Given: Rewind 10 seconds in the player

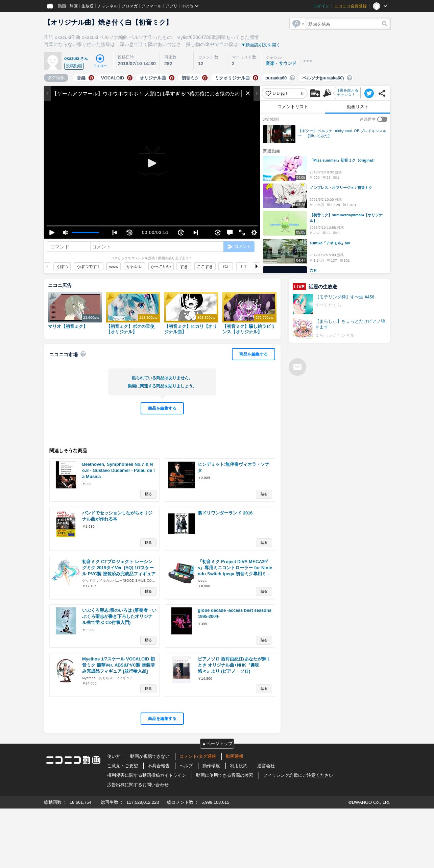Looking at the screenshot, I should (x=129, y=233).
